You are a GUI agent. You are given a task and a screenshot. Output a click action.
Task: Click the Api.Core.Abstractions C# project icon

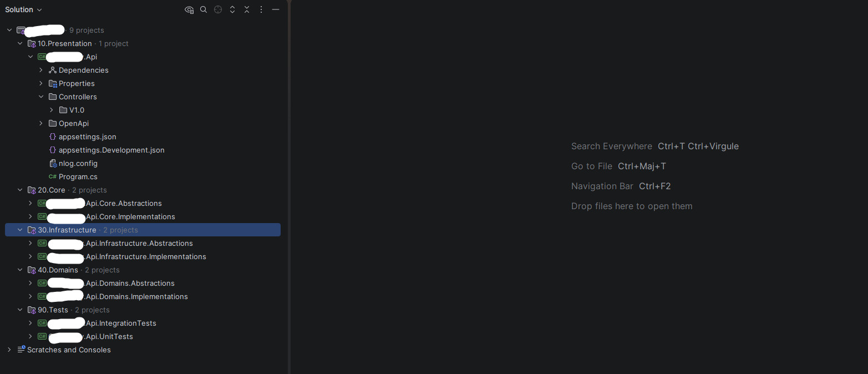click(42, 203)
